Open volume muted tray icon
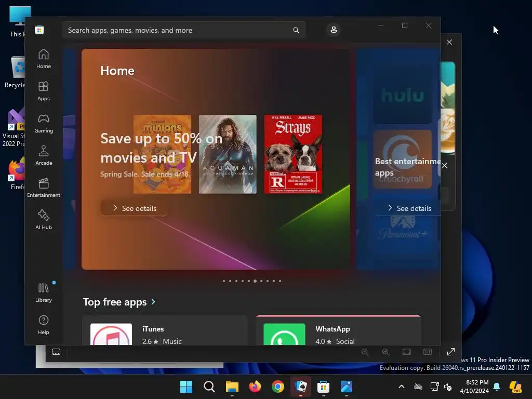 (448, 387)
